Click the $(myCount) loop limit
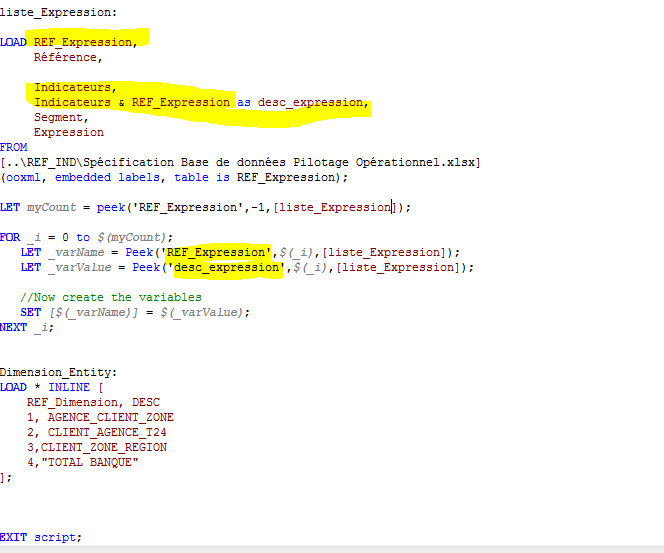Screen dimensions: 664x553 click(x=134, y=238)
